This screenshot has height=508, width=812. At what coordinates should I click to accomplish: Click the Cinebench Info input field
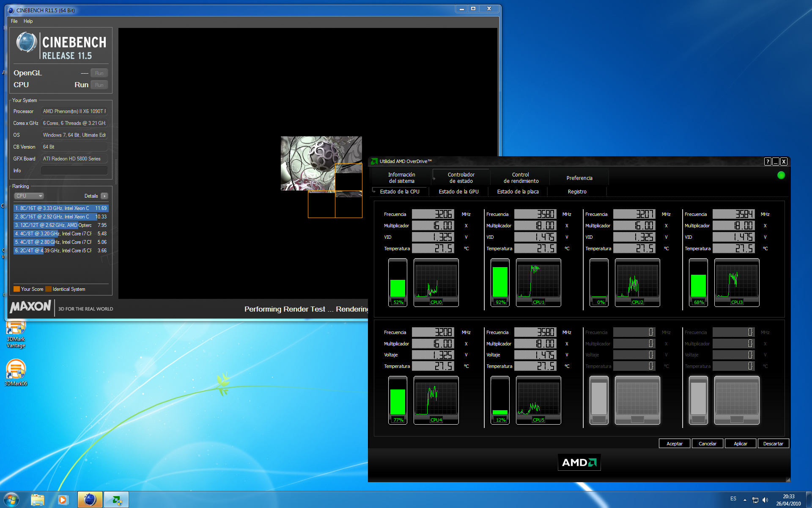click(x=74, y=171)
